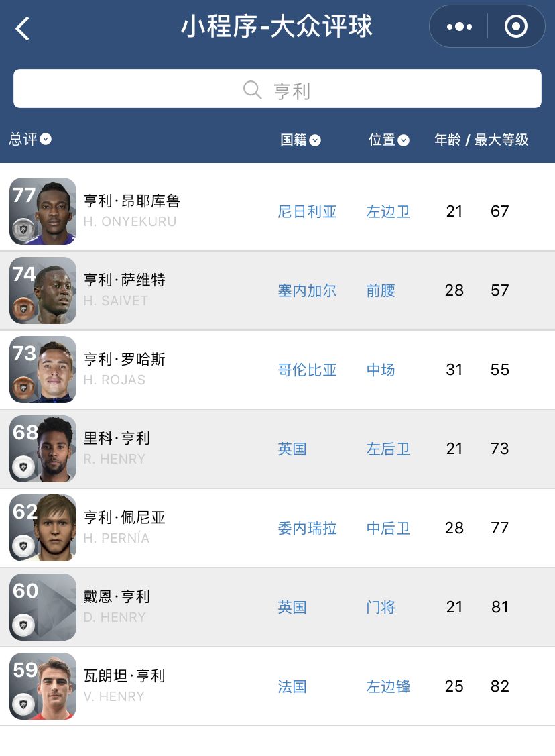
Task: Sort by 年龄 / 最大等级 column header
Action: click(x=481, y=140)
